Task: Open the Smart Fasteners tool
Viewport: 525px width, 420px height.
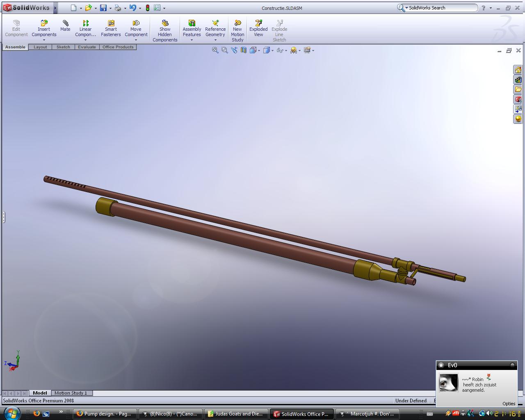Action: click(x=111, y=28)
